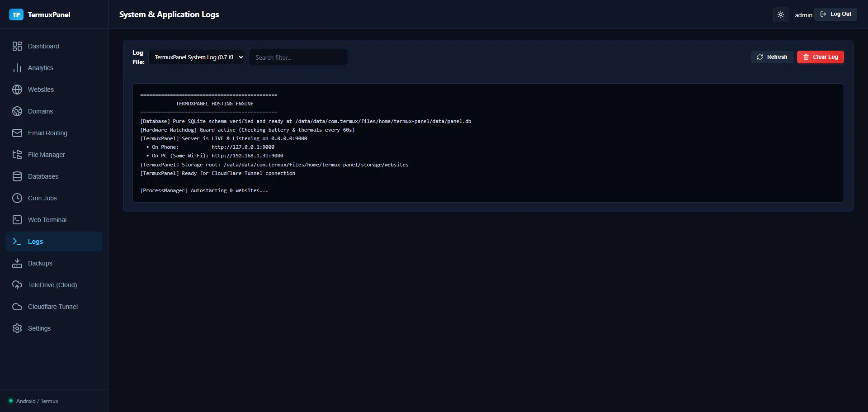Click the Server is LIVE log line
Screen dimensions: 868x412
(223, 138)
